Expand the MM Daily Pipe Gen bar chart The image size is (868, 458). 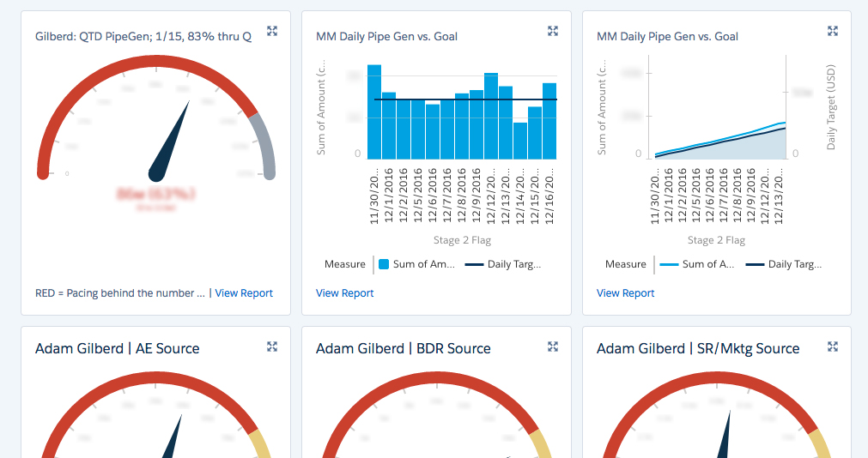coord(552,31)
